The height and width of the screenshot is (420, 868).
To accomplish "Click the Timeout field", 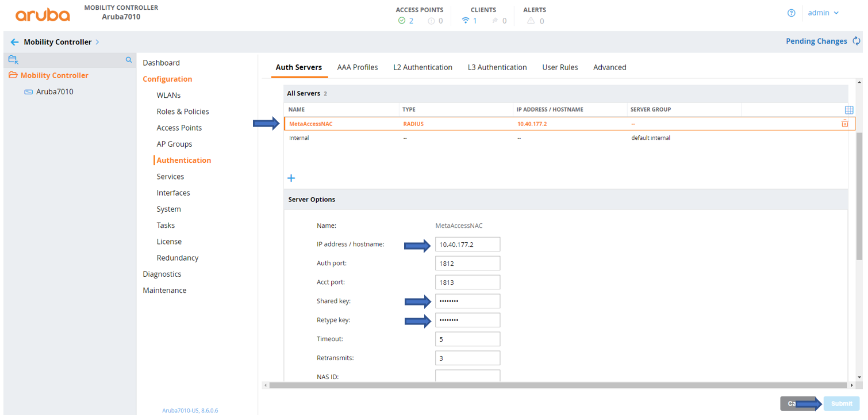I will [x=467, y=339].
